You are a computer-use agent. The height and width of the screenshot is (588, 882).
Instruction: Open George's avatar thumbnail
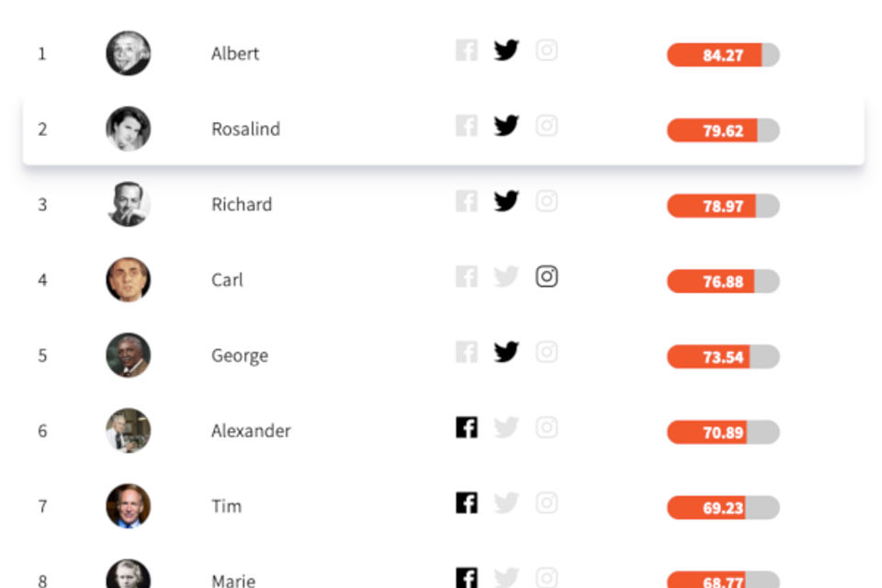(129, 355)
